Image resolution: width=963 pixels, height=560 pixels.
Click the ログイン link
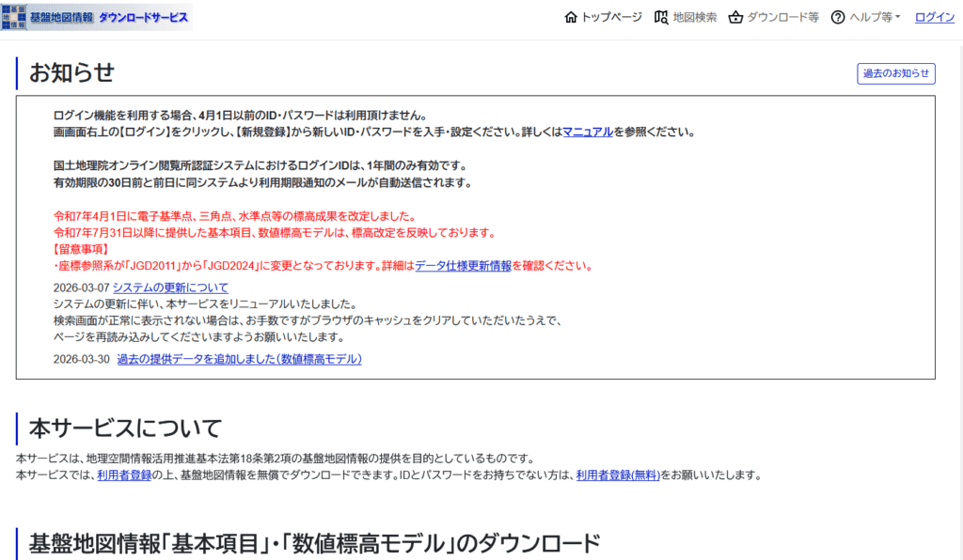tap(934, 17)
